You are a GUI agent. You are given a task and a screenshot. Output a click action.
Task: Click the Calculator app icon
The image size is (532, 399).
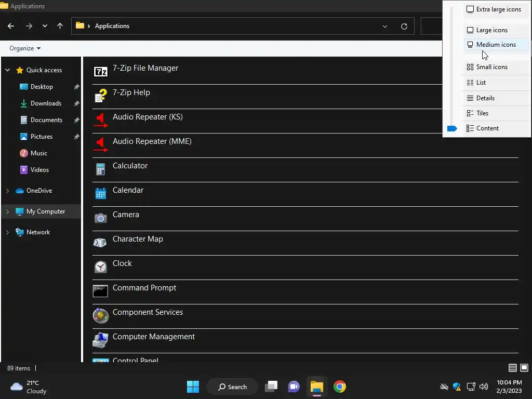100,169
